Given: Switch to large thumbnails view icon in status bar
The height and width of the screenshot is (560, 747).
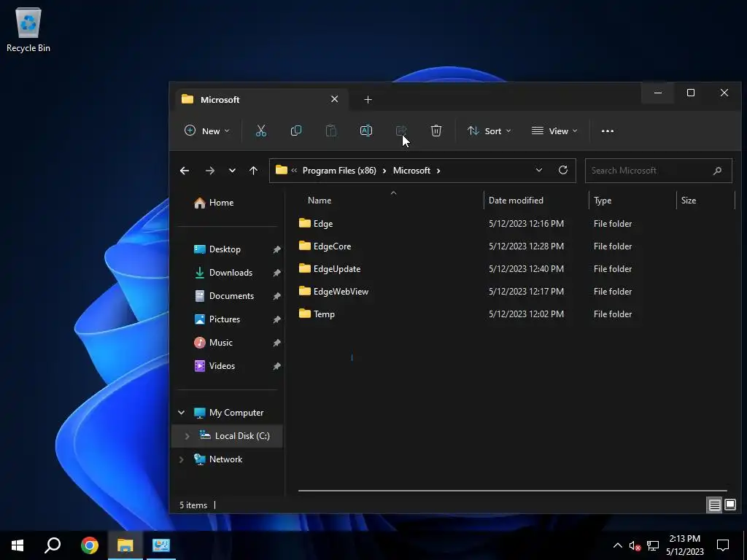Looking at the screenshot, I should pyautogui.click(x=729, y=505).
